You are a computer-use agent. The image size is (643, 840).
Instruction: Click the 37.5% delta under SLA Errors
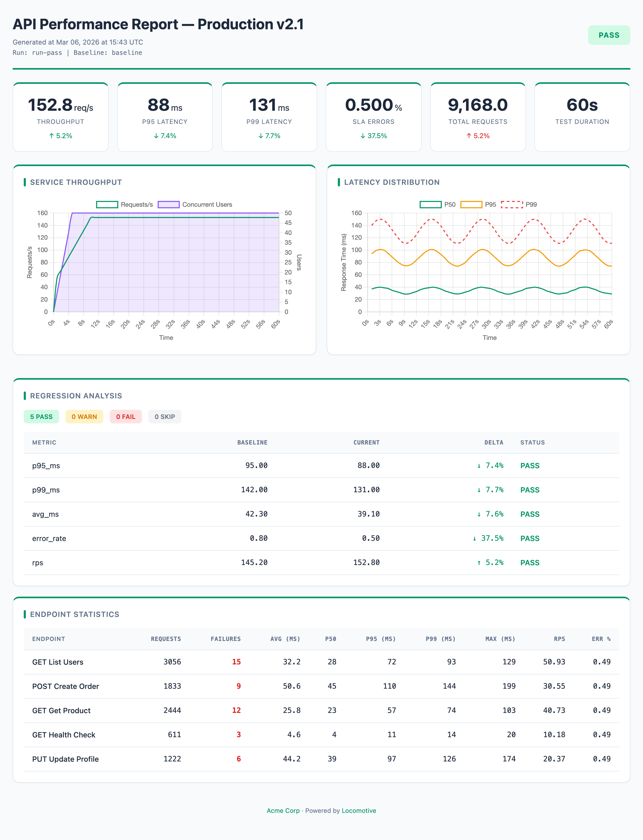[373, 136]
